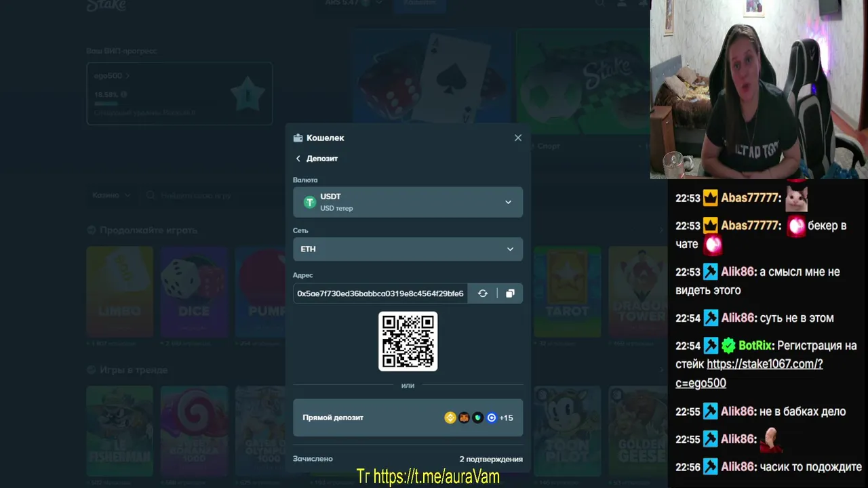Click the Stake logo in header
The height and width of the screenshot is (488, 868).
pyautogui.click(x=106, y=5)
